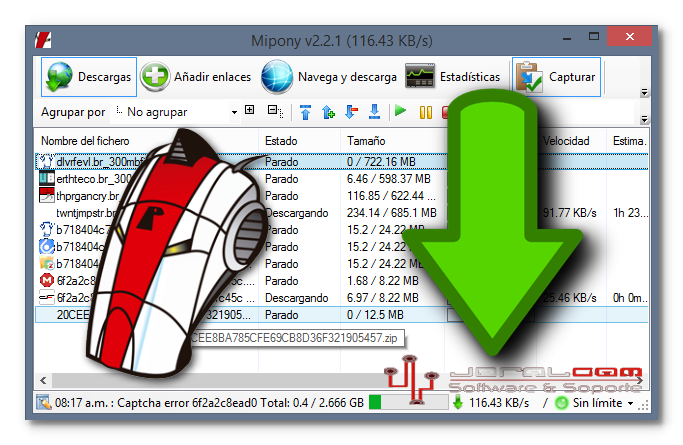Viewport: 683px width, 445px height.
Task: Click the Mipony app icon in title bar
Action: [x=43, y=40]
